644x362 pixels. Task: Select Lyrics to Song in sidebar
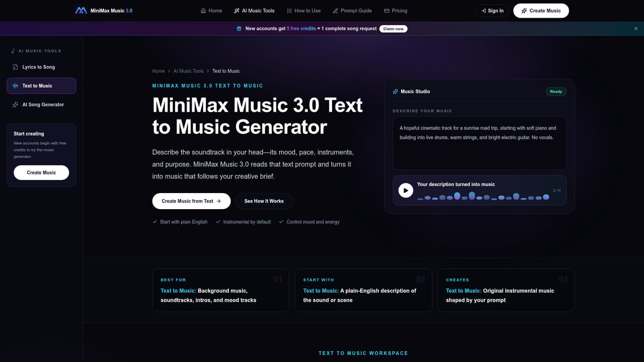pyautogui.click(x=41, y=67)
